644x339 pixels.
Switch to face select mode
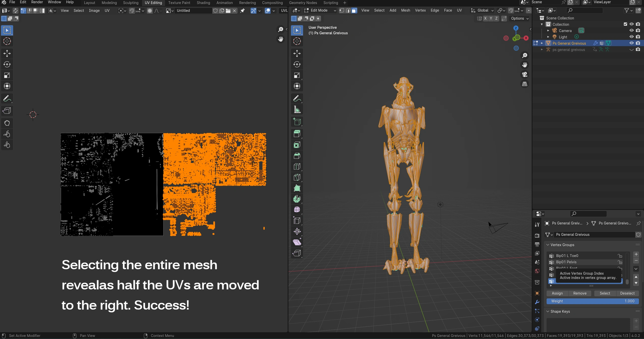pyautogui.click(x=354, y=10)
